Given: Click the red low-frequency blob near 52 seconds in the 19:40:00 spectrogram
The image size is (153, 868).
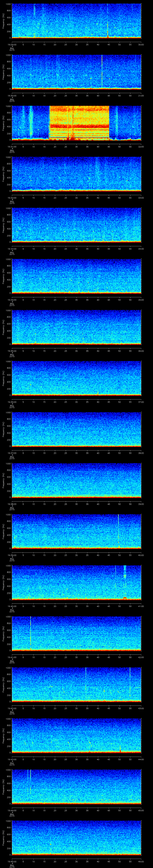Looking at the screenshot, I should tap(125, 598).
